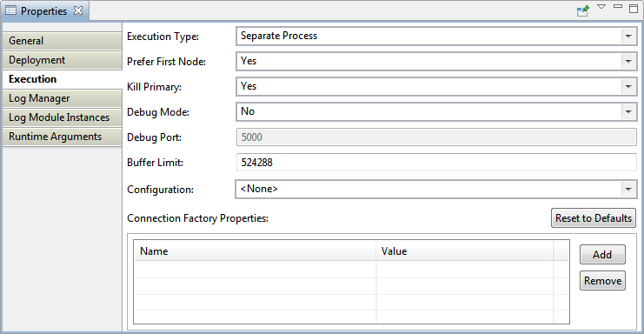Click the Buffer Limit input field
Image resolution: width=644 pixels, height=334 pixels.
(436, 163)
